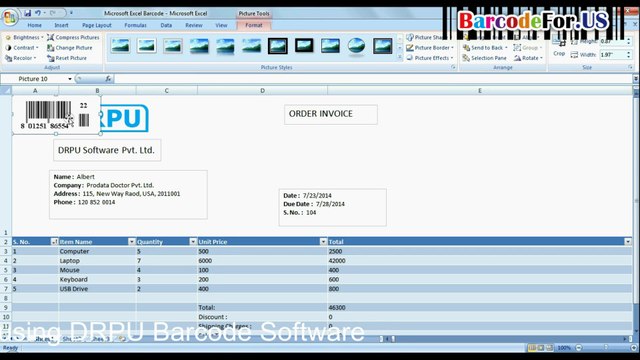Select Format tab under Picture Tools

253,25
